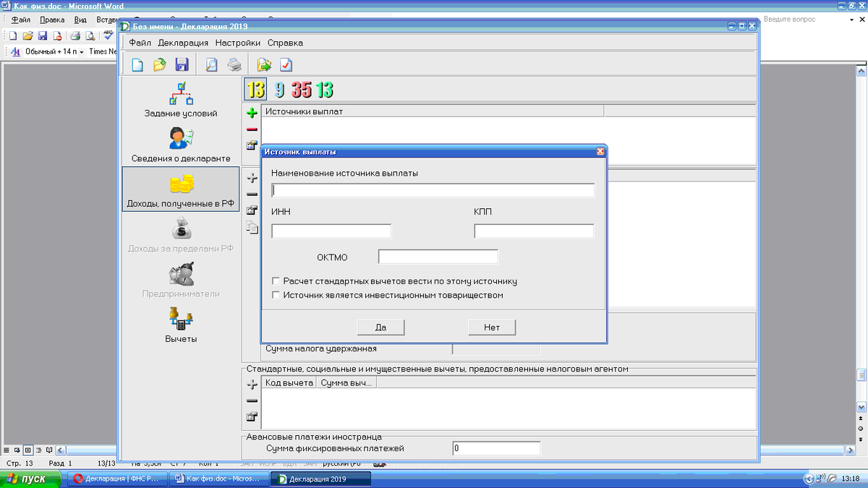Image resolution: width=868 pixels, height=488 pixels.
Task: Select the red 35% tax rate
Action: 302,90
